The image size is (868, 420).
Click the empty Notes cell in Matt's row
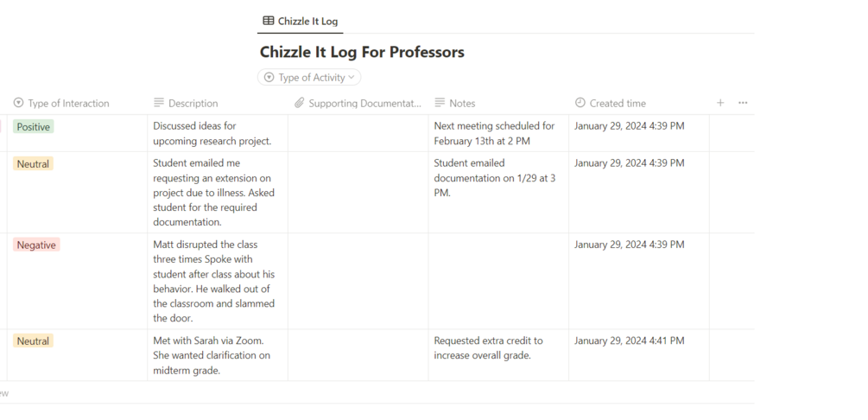tap(498, 281)
